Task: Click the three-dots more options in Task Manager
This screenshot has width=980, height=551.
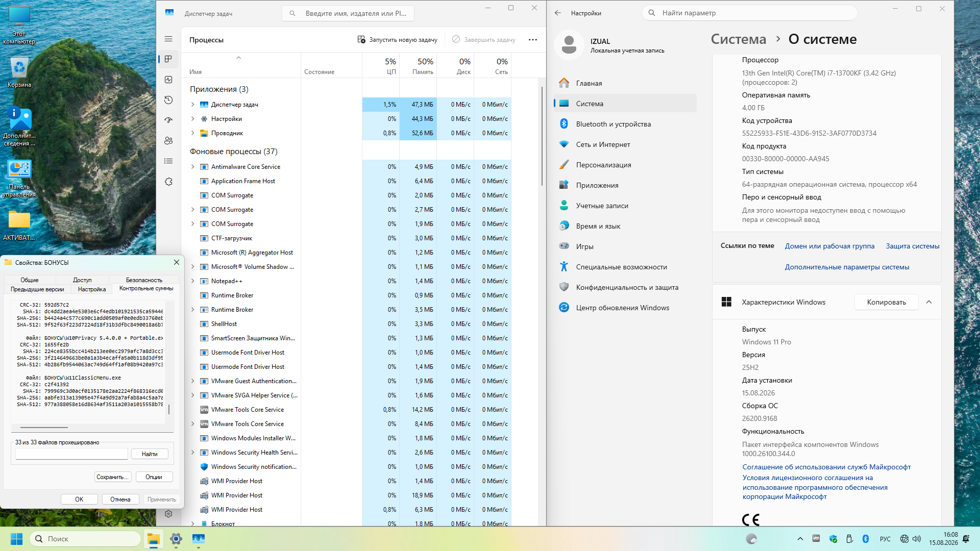Action: pyautogui.click(x=533, y=40)
